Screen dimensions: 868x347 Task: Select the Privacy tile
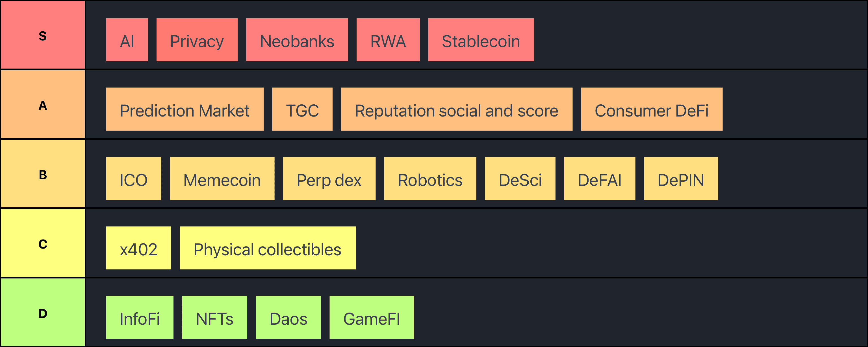click(x=197, y=40)
